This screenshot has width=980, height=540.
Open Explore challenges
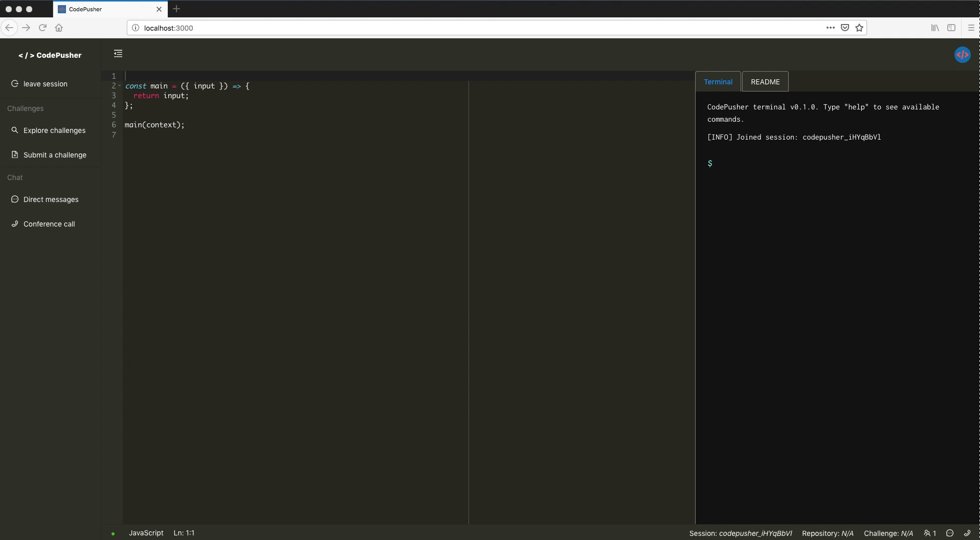(x=51, y=130)
